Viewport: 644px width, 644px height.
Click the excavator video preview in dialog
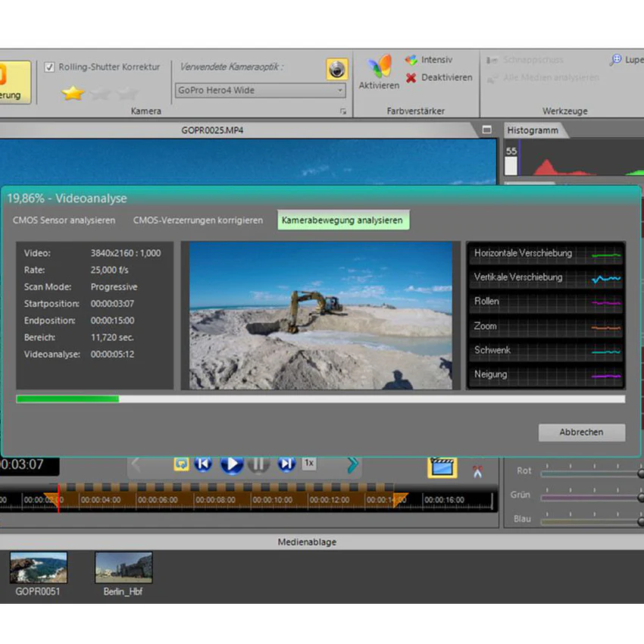click(320, 315)
